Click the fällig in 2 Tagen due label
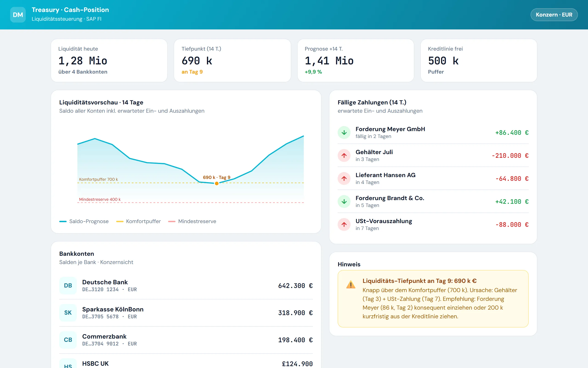This screenshot has height=368, width=588. [x=373, y=136]
